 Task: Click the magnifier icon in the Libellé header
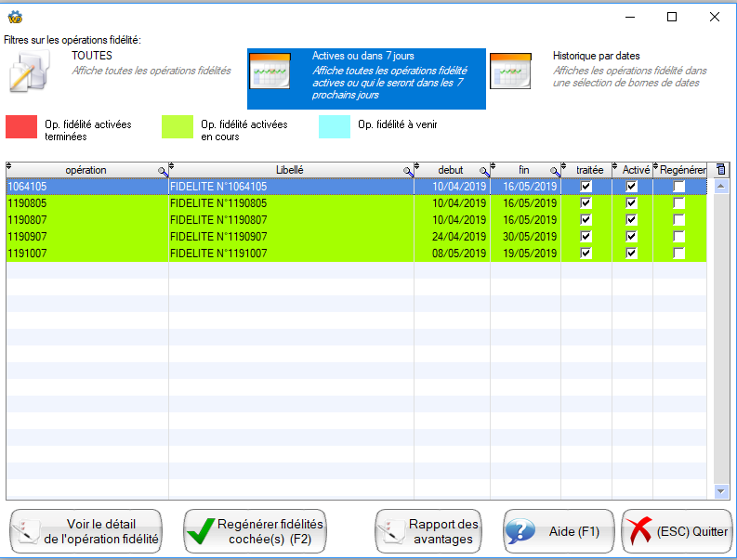[x=408, y=172]
